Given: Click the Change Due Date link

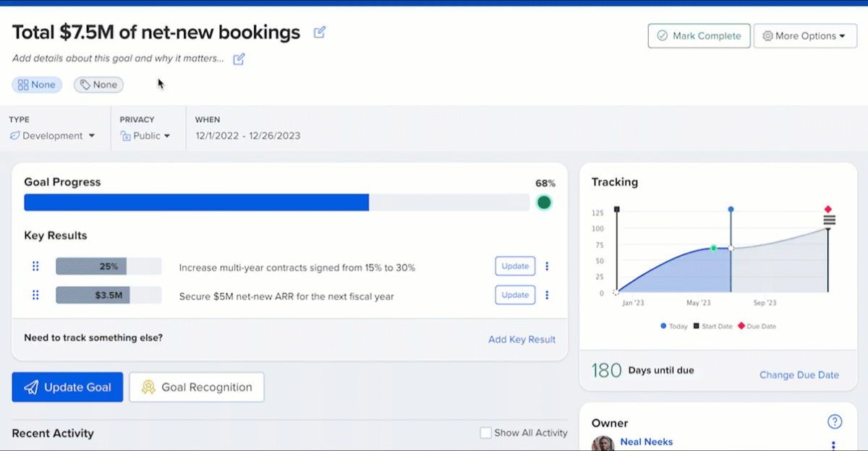Looking at the screenshot, I should click(799, 375).
